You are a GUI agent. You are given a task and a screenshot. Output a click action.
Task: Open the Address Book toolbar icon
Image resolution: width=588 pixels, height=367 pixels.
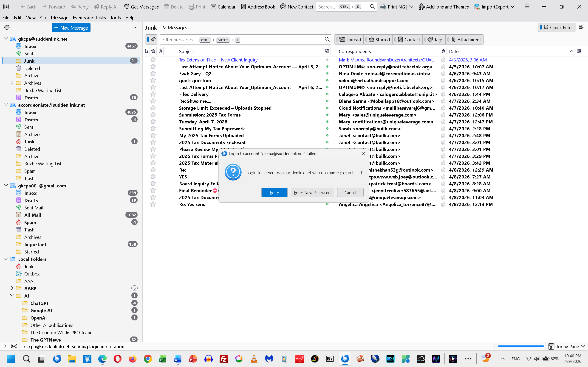tap(258, 7)
